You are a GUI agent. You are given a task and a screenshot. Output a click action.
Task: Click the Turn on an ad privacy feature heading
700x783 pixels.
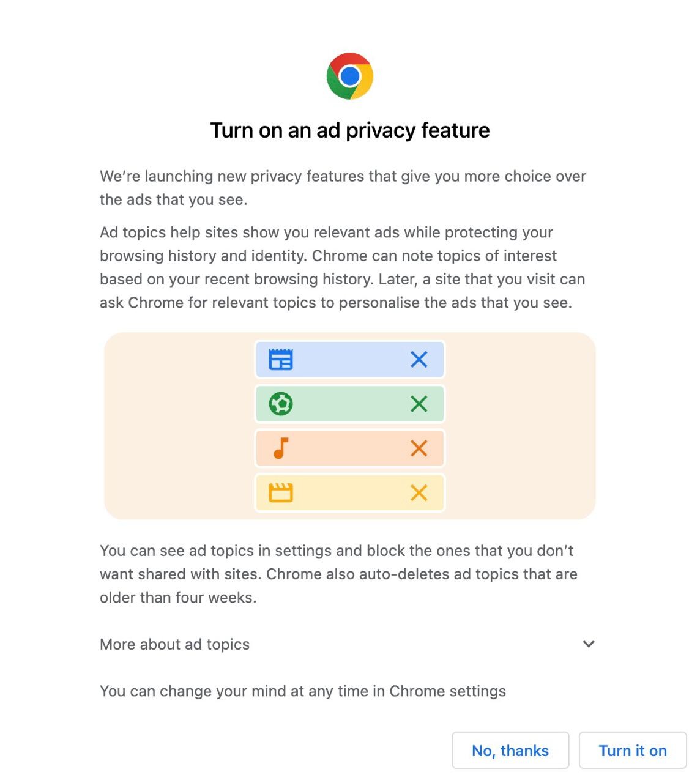tap(350, 130)
